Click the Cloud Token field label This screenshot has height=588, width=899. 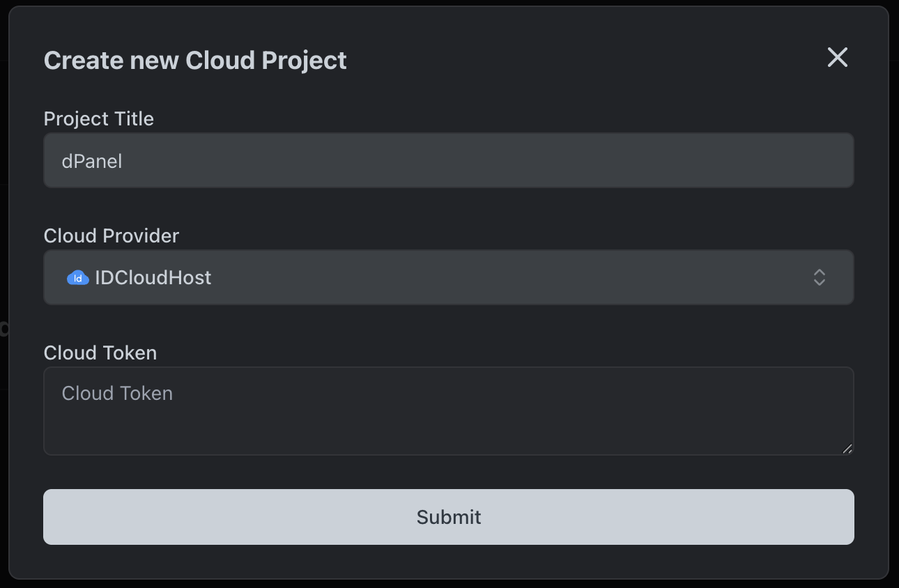(100, 353)
